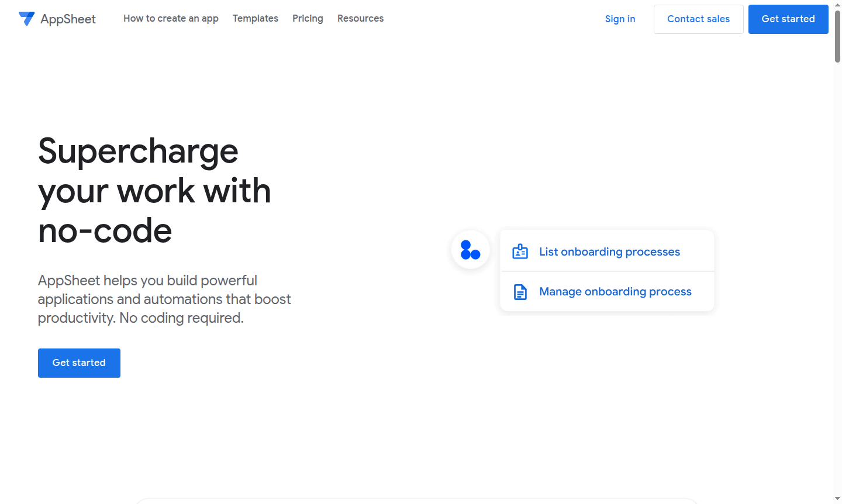Select the ID badge icon beside List onboarding processes

point(520,251)
